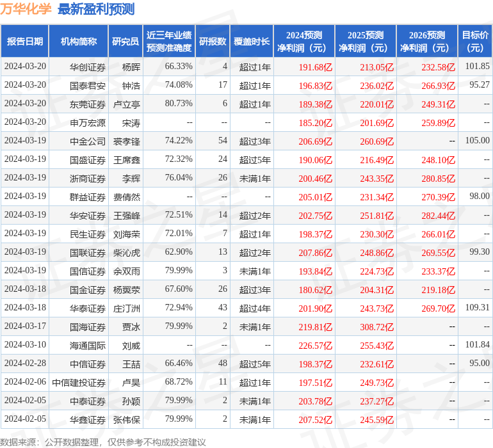Click 2024 profit 226.57亿

click(x=316, y=345)
